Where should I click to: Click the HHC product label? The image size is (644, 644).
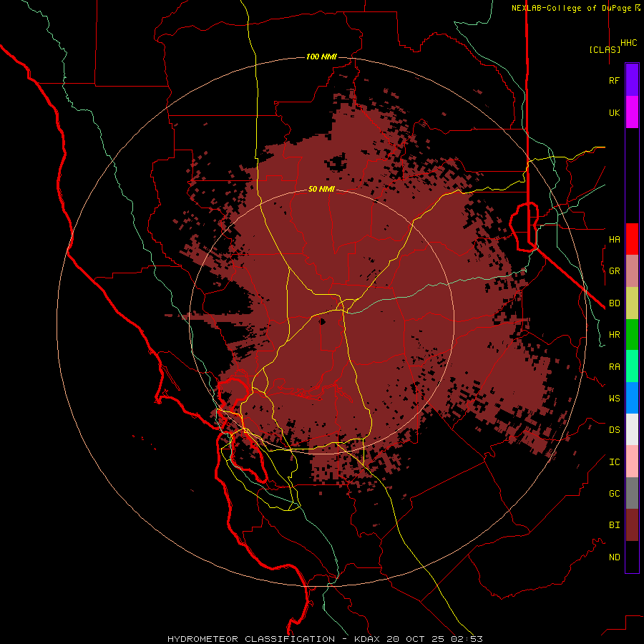(629, 43)
